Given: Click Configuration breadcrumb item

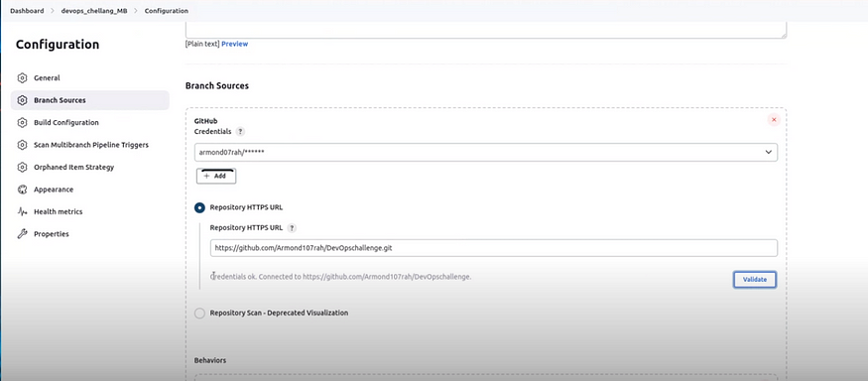Looking at the screenshot, I should 166,11.
